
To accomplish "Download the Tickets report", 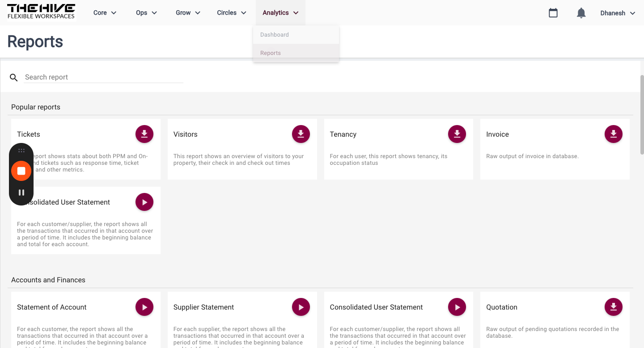I will pos(144,134).
